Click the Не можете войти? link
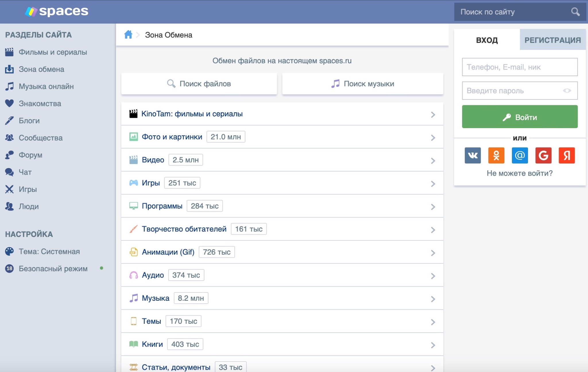 519,173
